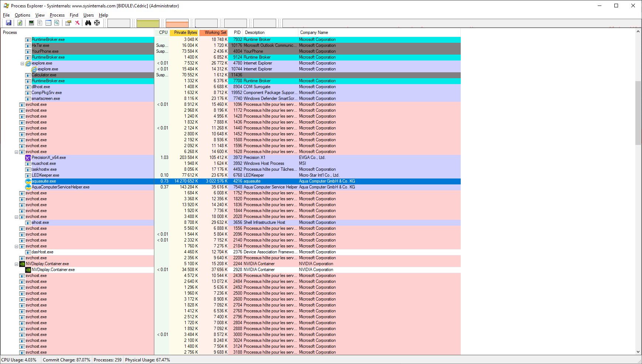Select the LEDKeeper.exe process row
642x364 pixels.
pyautogui.click(x=45, y=176)
